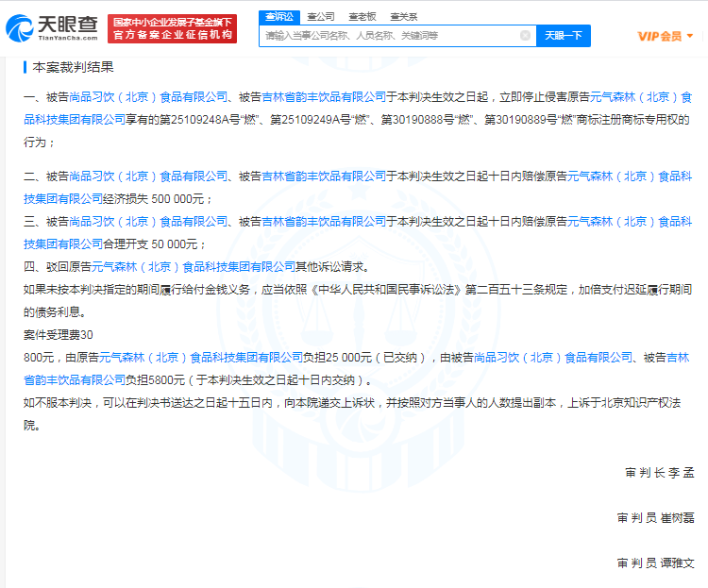The height and width of the screenshot is (588, 708).
Task: Switch to the 查关系 tab
Action: 404,17
